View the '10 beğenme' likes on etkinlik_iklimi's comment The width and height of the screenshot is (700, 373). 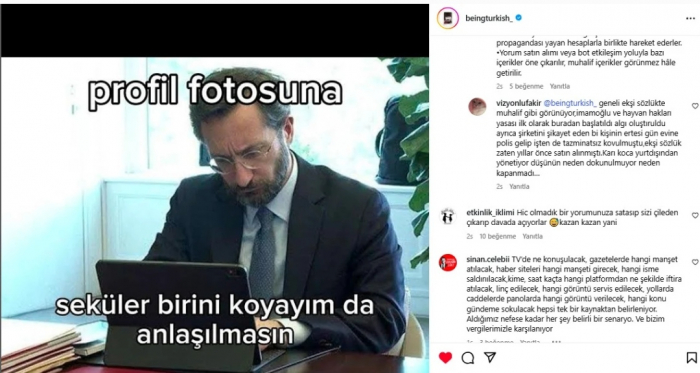[x=498, y=236]
